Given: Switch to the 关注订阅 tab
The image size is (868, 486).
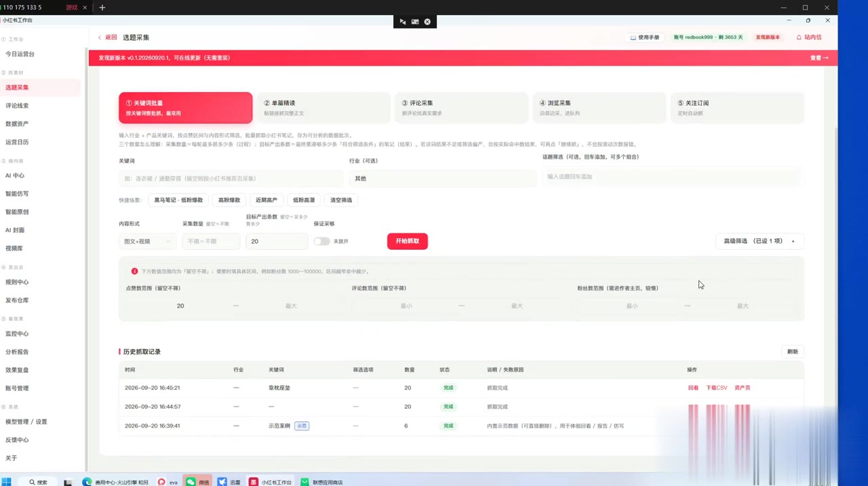Looking at the screenshot, I should [736, 108].
